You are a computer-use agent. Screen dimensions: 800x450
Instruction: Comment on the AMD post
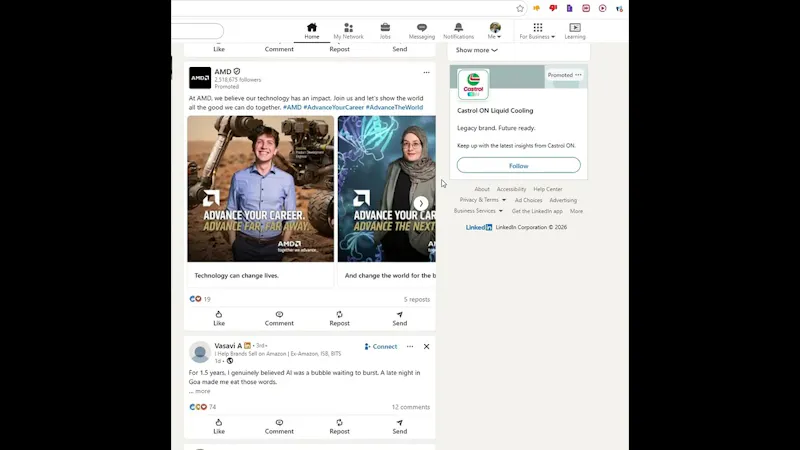click(279, 318)
